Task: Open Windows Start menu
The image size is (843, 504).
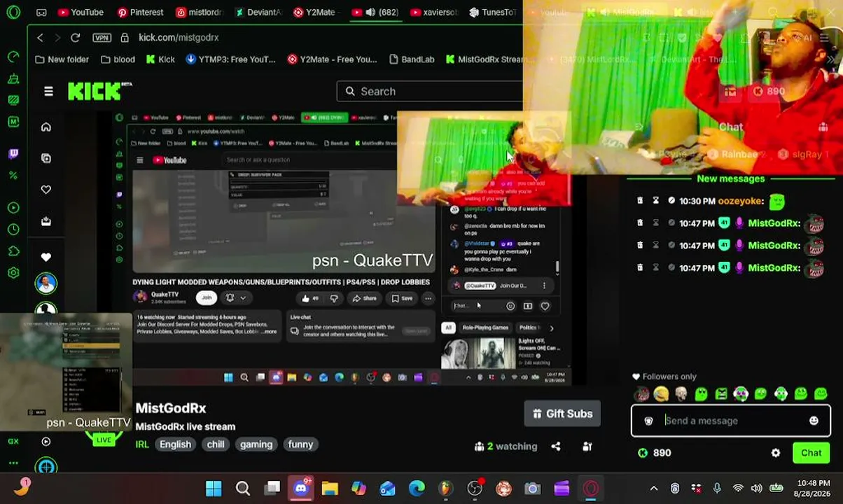Action: pos(214,488)
